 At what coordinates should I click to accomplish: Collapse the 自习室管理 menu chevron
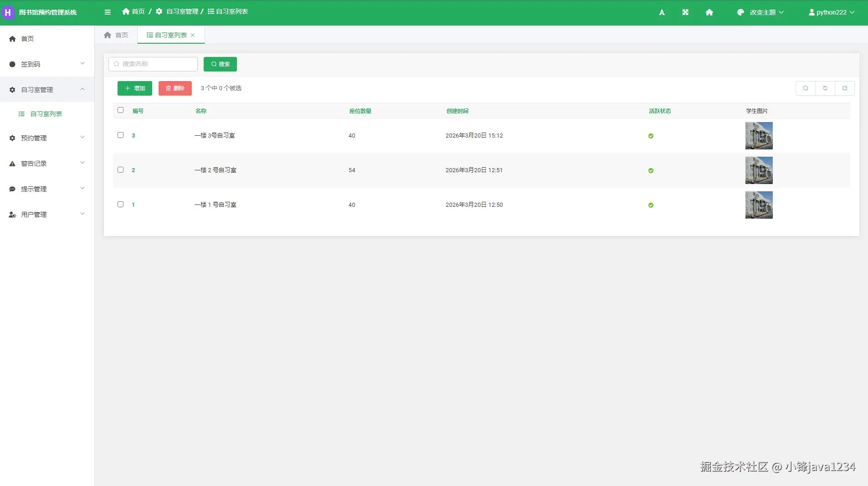point(82,89)
